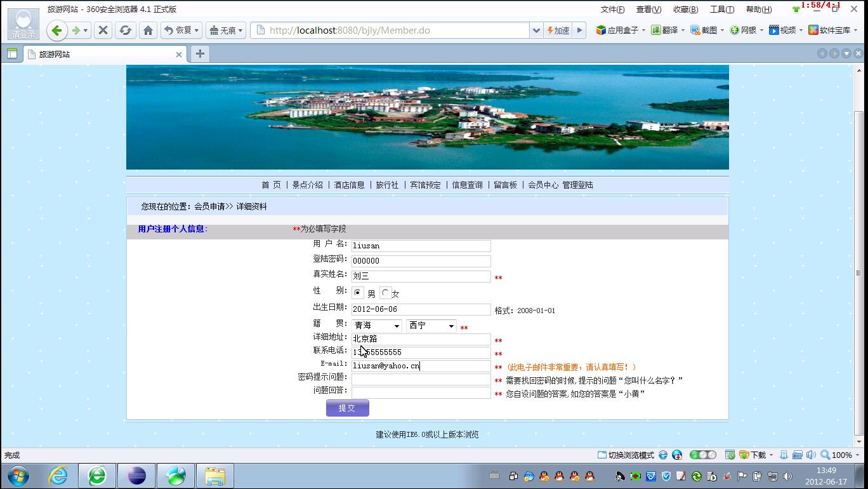Image resolution: width=868 pixels, height=489 pixels.
Task: Click the 密码提示问题 input field
Action: coord(421,379)
